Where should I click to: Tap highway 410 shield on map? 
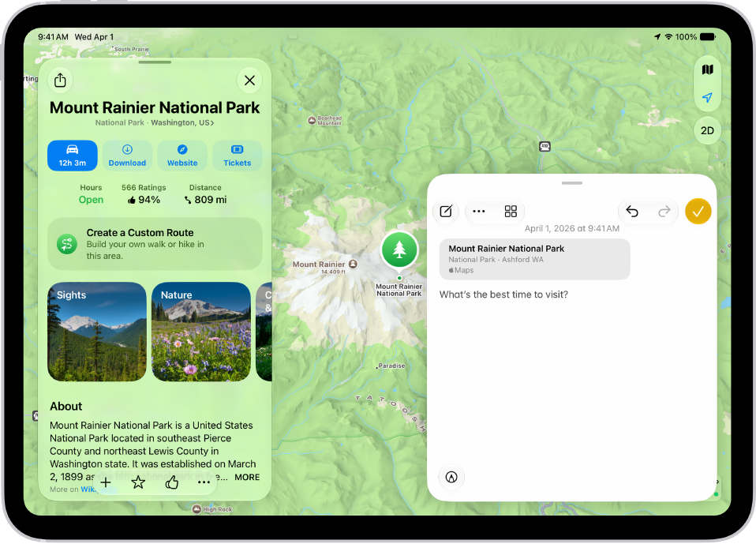[x=545, y=146]
